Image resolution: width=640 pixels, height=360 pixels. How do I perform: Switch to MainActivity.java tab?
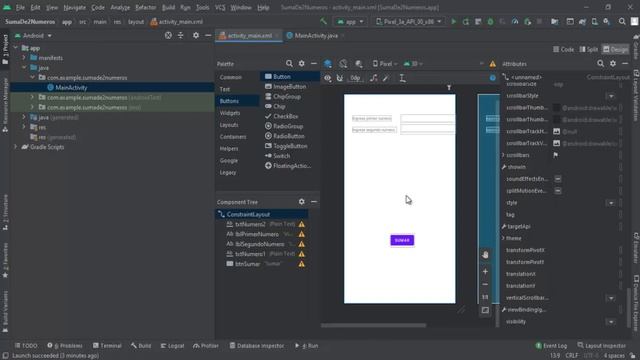(316, 36)
